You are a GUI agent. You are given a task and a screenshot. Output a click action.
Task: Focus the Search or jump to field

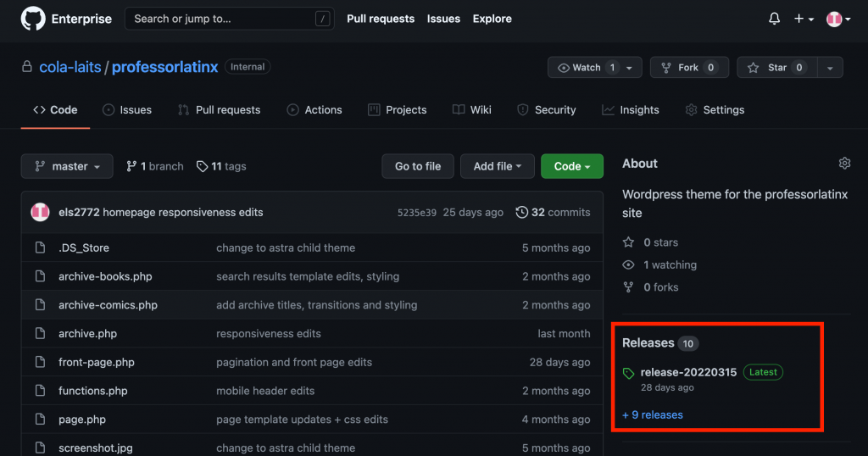pyautogui.click(x=229, y=19)
